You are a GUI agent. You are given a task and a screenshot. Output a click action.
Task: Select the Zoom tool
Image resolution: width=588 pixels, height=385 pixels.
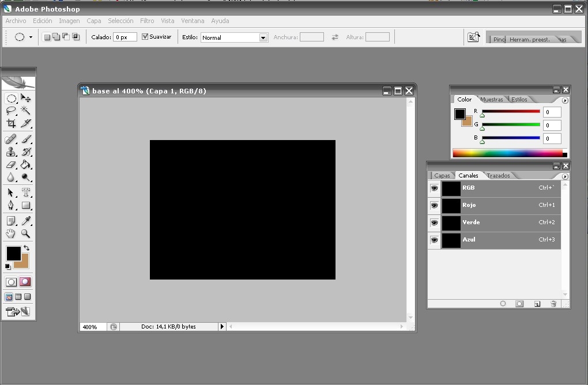click(x=25, y=233)
